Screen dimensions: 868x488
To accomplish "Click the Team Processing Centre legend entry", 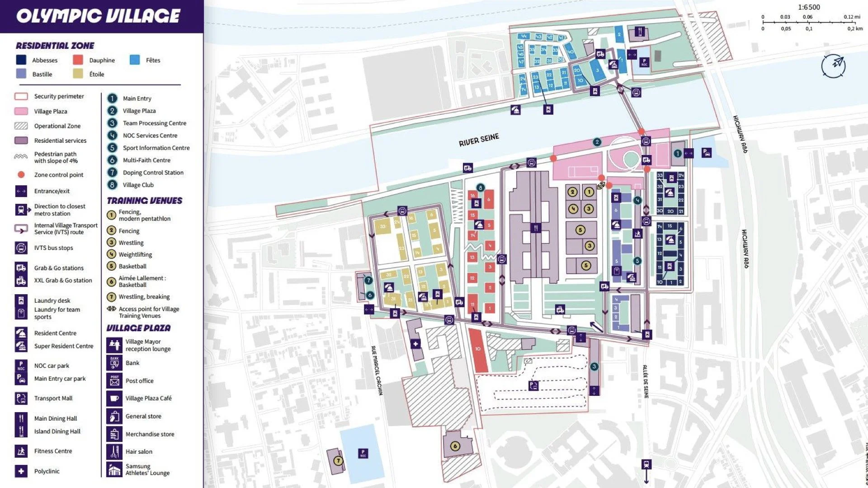I will click(154, 123).
